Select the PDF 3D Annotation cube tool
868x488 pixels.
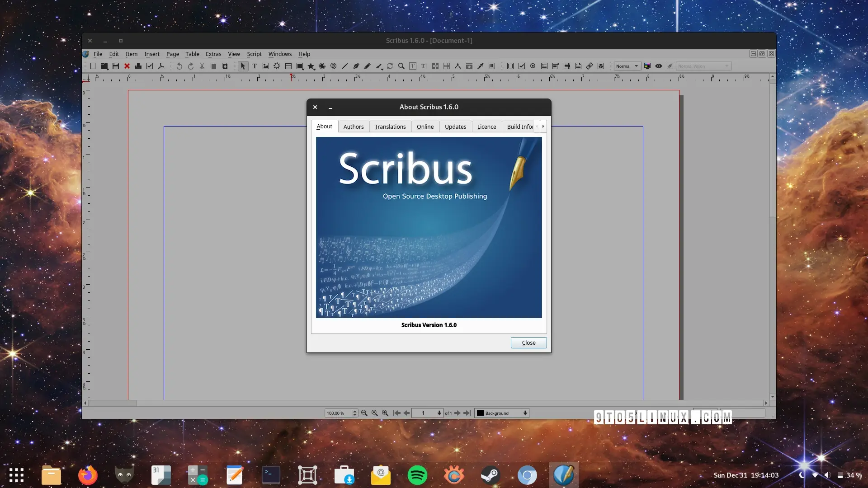coord(601,66)
